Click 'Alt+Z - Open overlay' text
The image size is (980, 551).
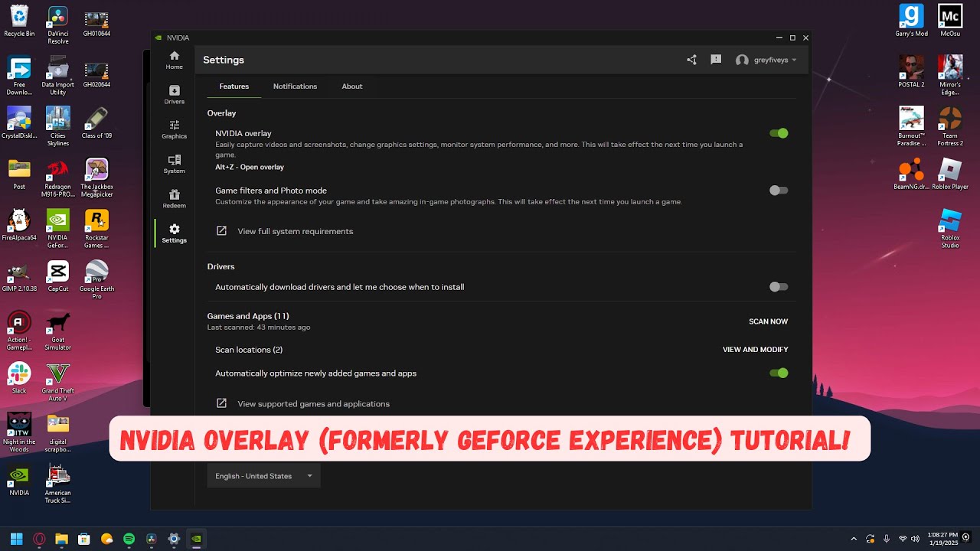(250, 167)
